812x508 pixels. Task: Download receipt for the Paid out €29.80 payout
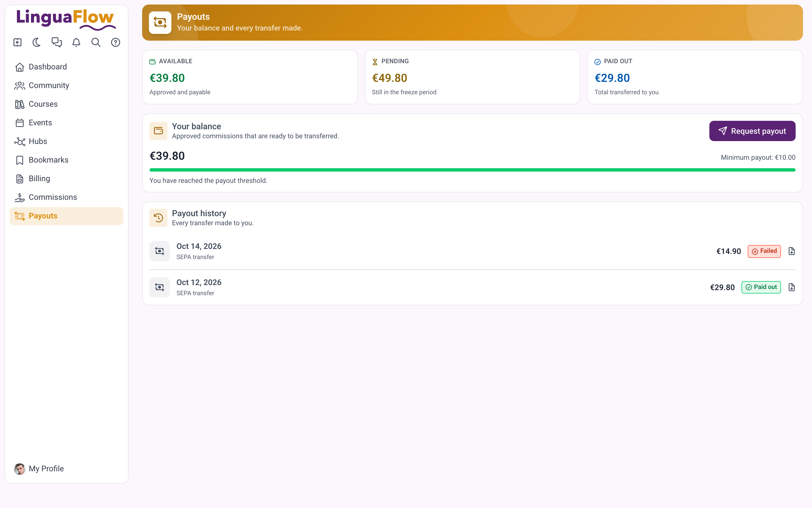tap(791, 287)
